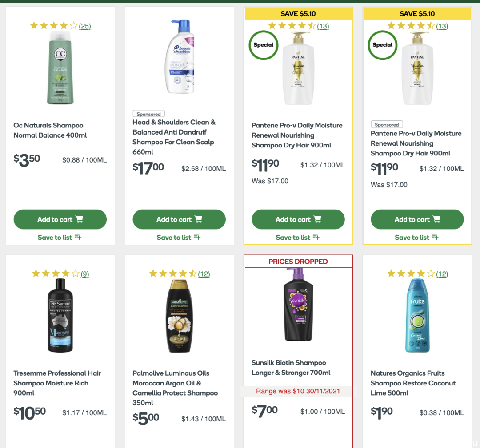The width and height of the screenshot is (480, 448).
Task: Open the Tresemme Moisture Rich bottle image
Action: click(x=60, y=315)
